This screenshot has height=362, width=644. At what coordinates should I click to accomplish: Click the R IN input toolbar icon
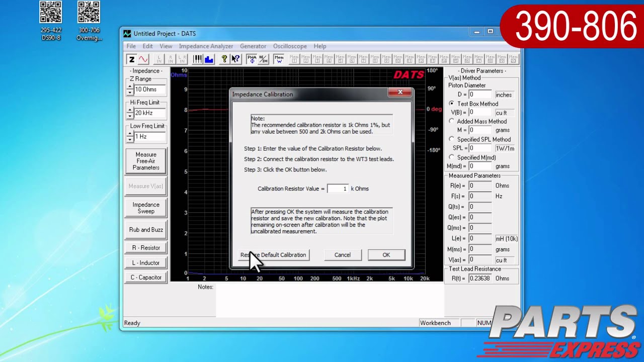[x=171, y=59]
